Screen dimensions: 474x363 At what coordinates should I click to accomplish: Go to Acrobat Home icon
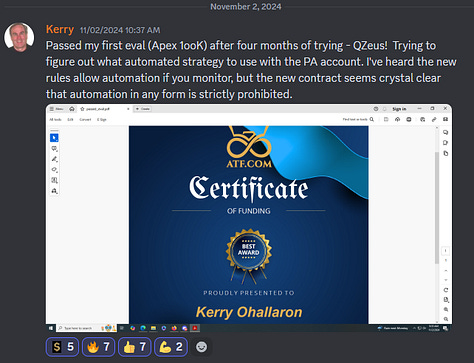72,109
